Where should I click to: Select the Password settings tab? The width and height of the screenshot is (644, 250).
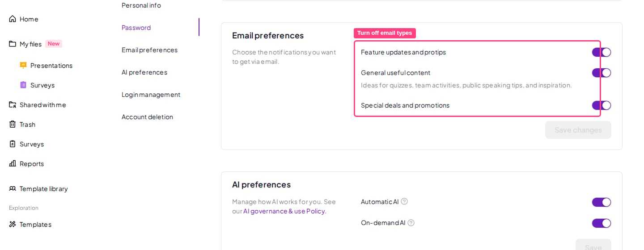[136, 27]
